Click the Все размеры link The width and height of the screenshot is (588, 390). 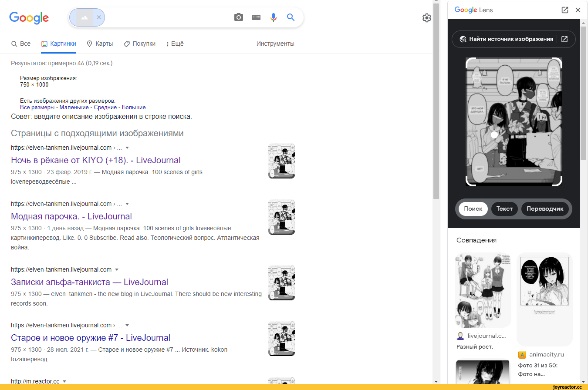37,107
